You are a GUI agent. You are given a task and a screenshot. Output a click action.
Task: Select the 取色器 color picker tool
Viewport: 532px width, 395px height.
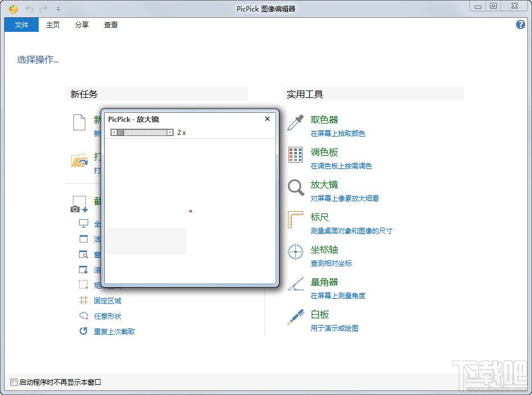pos(325,120)
